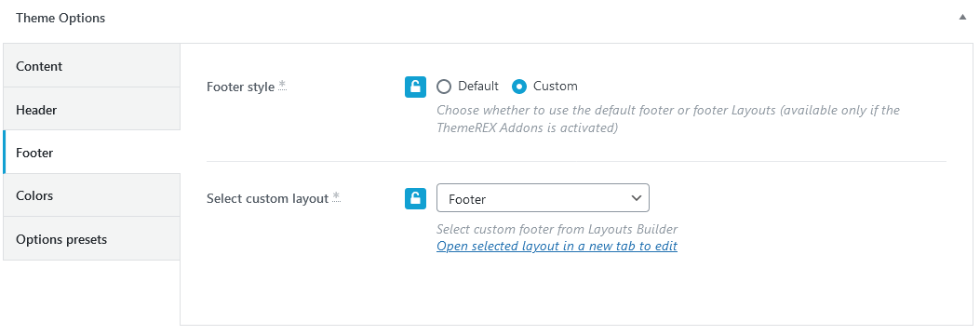Click the Theme Options panel title
The width and height of the screenshot is (980, 335).
60,18
